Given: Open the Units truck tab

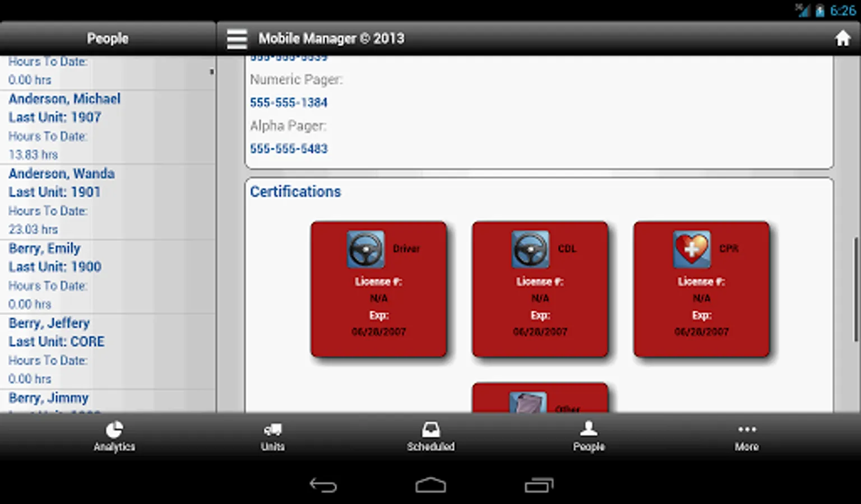Looking at the screenshot, I should point(272,436).
